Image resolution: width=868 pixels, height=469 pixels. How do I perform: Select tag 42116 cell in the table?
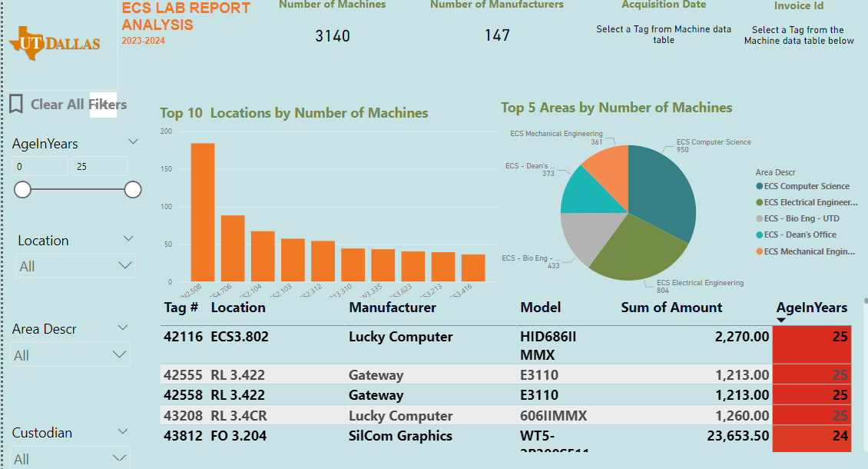(184, 337)
